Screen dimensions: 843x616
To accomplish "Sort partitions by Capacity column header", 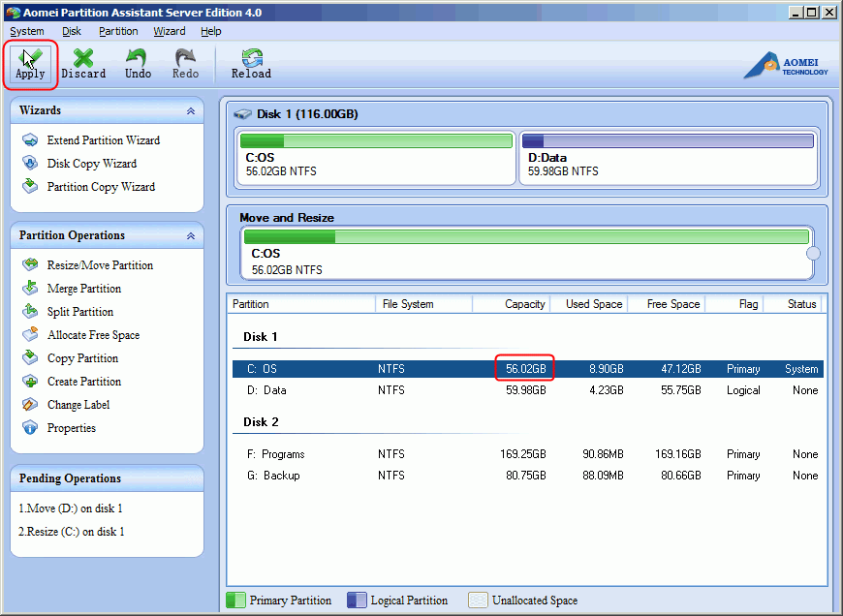I will [x=524, y=304].
